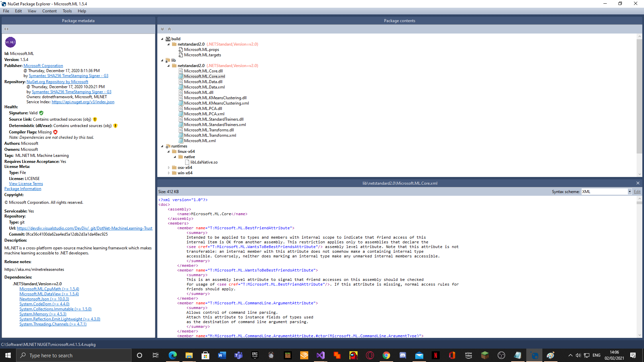Open the Tools menu
This screenshot has height=362, width=644.
(x=67, y=11)
